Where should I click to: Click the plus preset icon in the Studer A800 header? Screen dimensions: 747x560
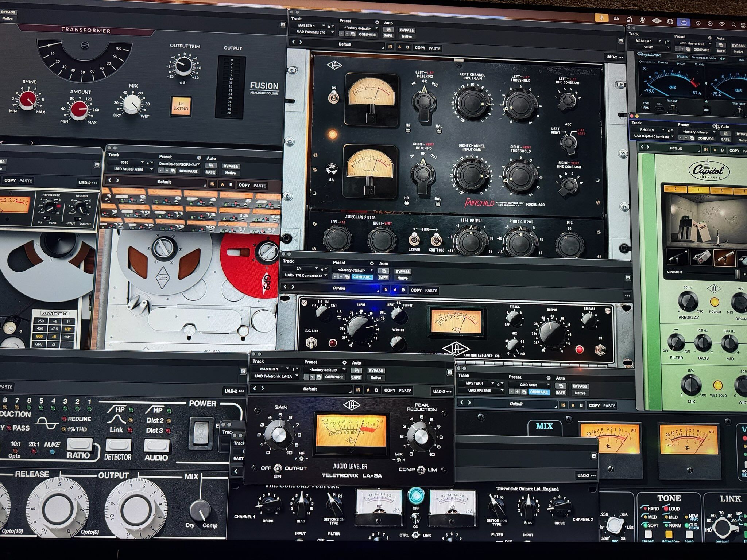[x=167, y=171]
